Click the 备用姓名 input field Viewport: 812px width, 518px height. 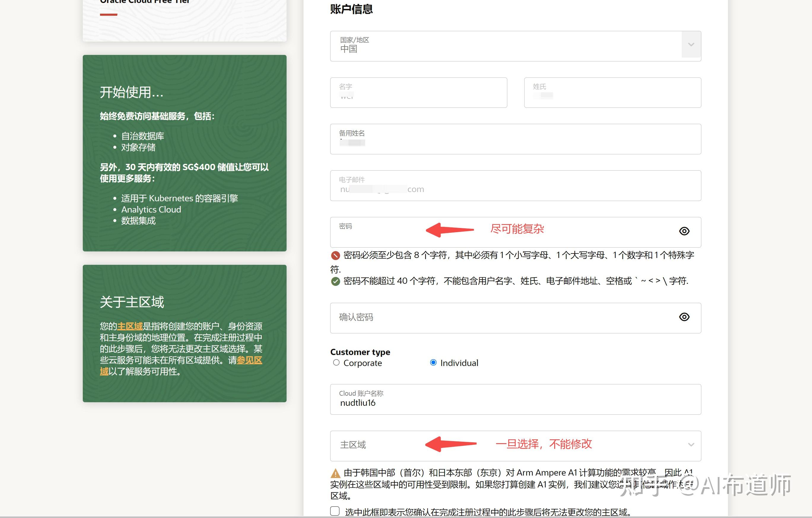coord(516,139)
